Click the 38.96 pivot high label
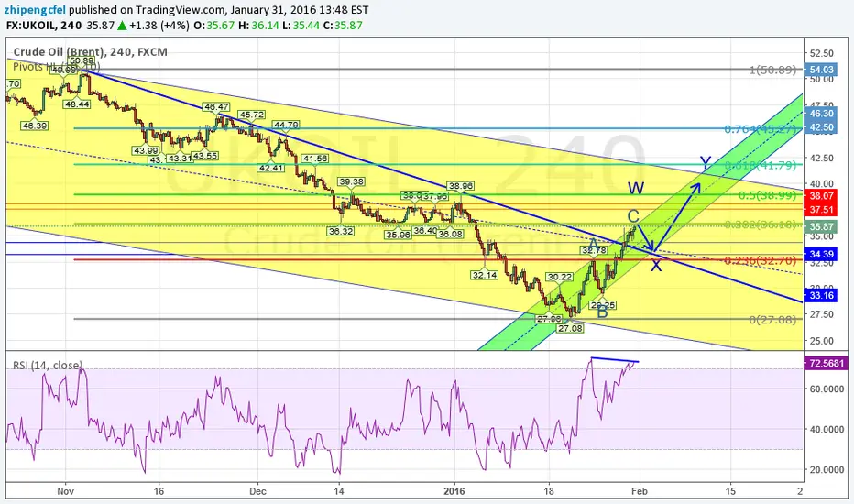The width and height of the screenshot is (854, 504). click(460, 186)
